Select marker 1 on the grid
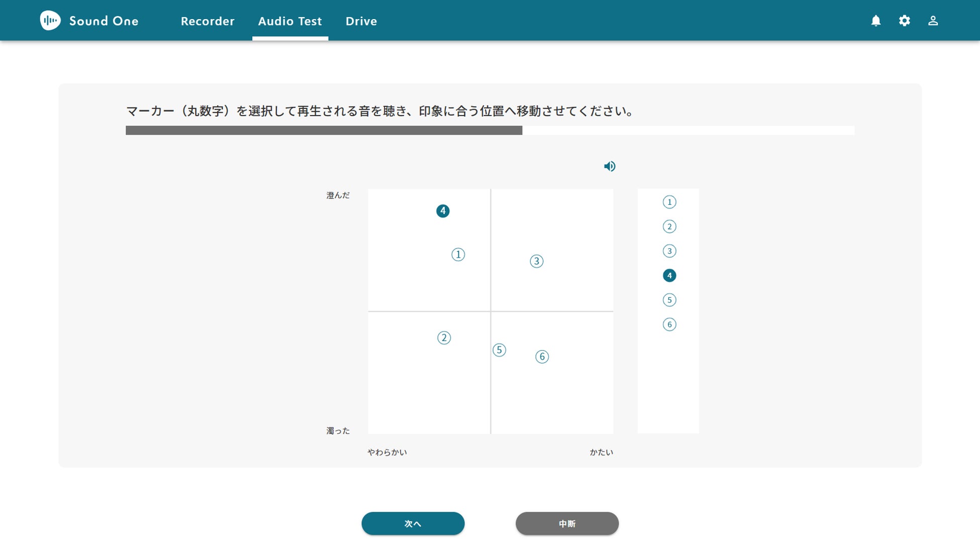The width and height of the screenshot is (980, 551). [458, 255]
